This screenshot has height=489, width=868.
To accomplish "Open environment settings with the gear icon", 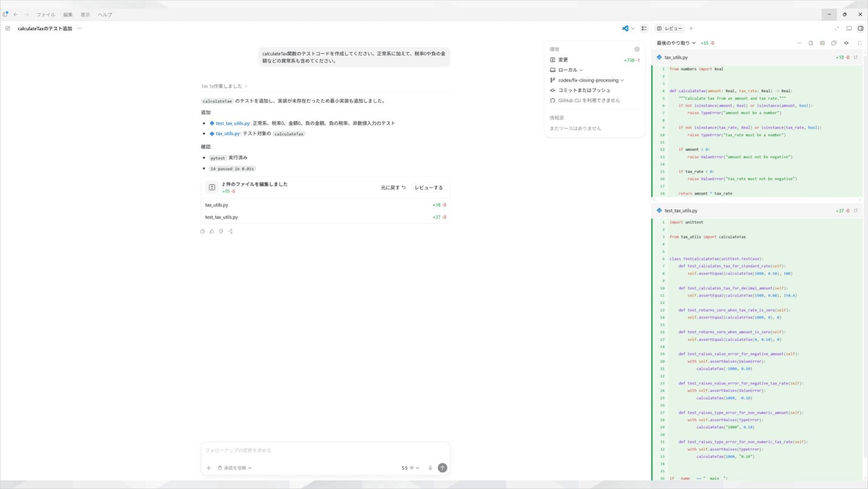I will pos(637,49).
